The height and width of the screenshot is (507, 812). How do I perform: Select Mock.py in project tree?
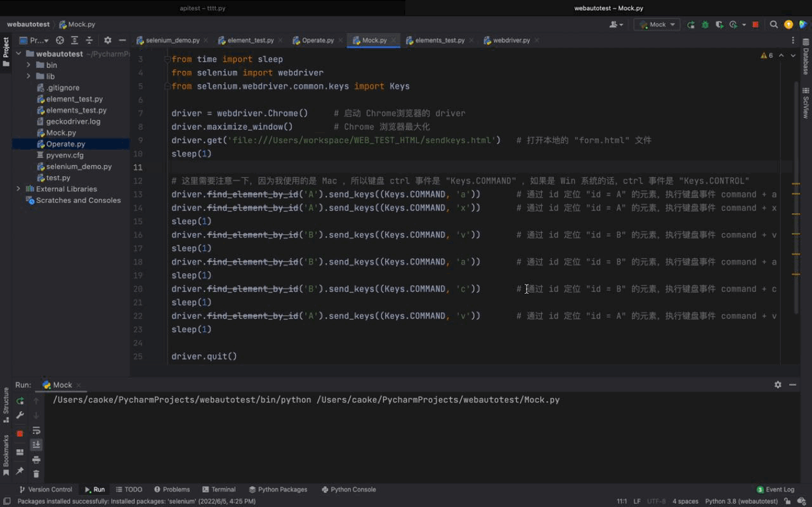coord(61,133)
